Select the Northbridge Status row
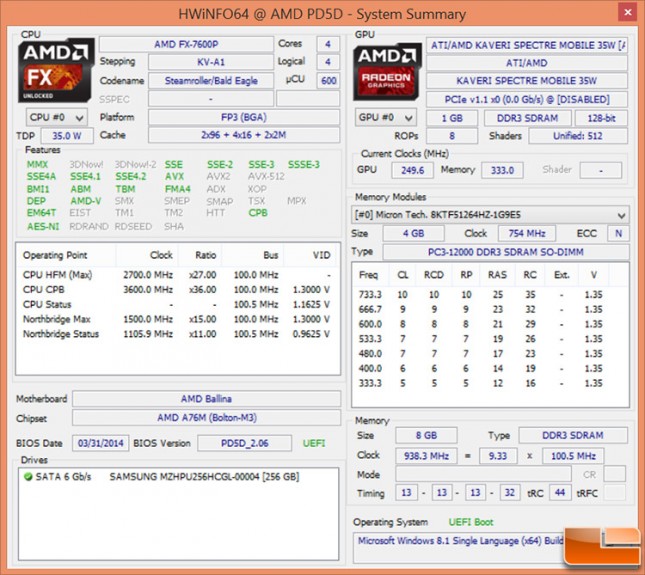This screenshot has width=645, height=575. click(177, 334)
